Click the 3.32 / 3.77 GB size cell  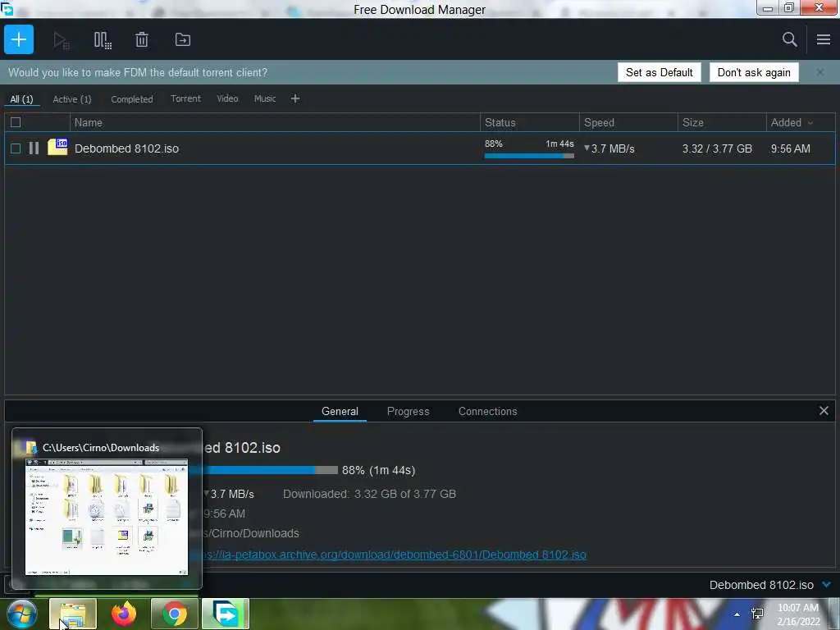click(x=717, y=148)
